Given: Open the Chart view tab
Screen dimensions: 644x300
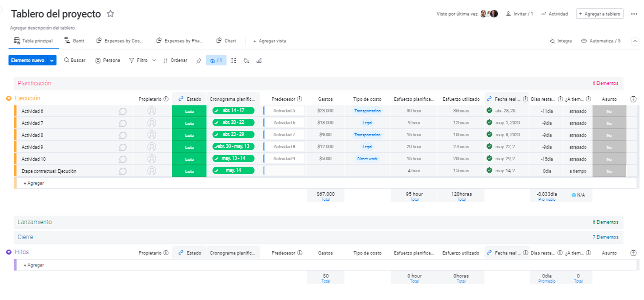Looking at the screenshot, I should tap(226, 41).
